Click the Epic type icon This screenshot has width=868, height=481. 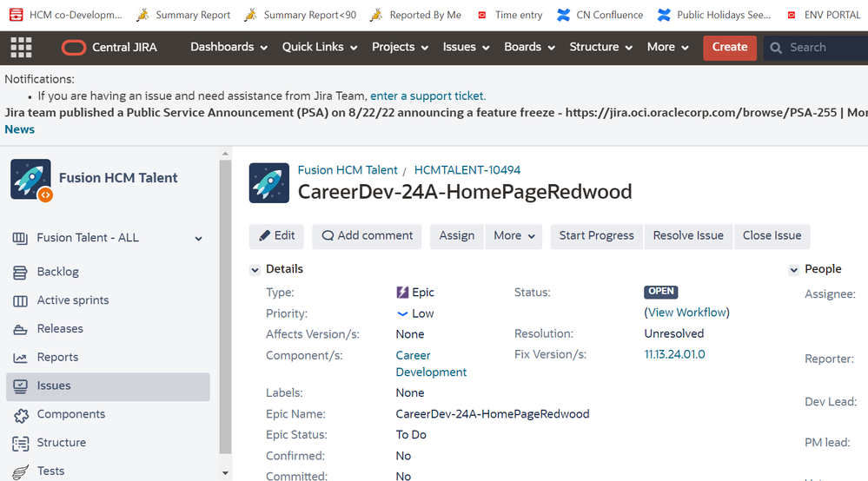click(402, 293)
